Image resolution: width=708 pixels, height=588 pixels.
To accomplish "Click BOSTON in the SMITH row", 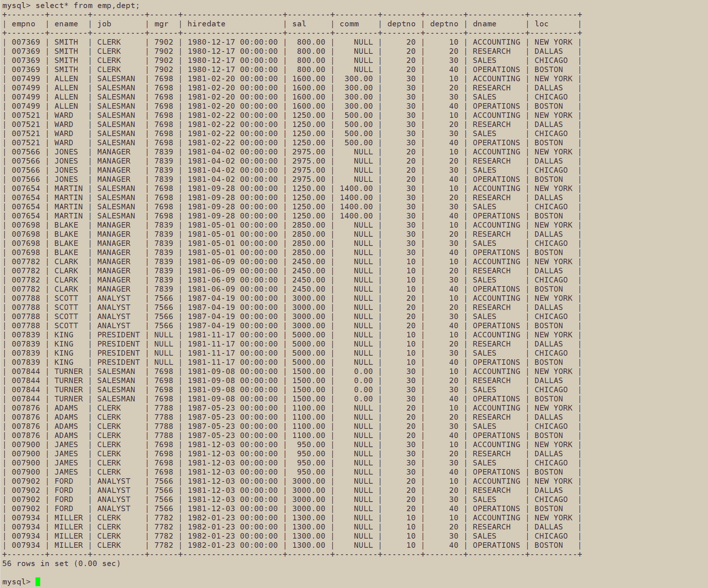I will (x=549, y=70).
